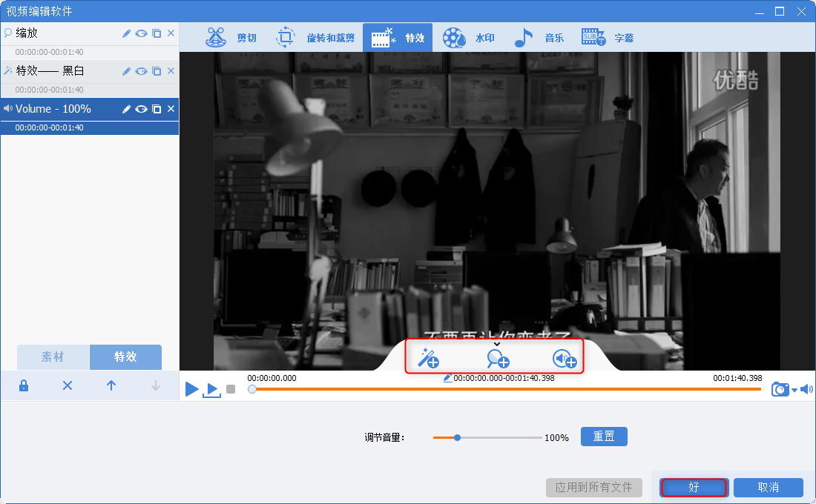Duplicate the Volume - 100% effect entry

pos(156,109)
